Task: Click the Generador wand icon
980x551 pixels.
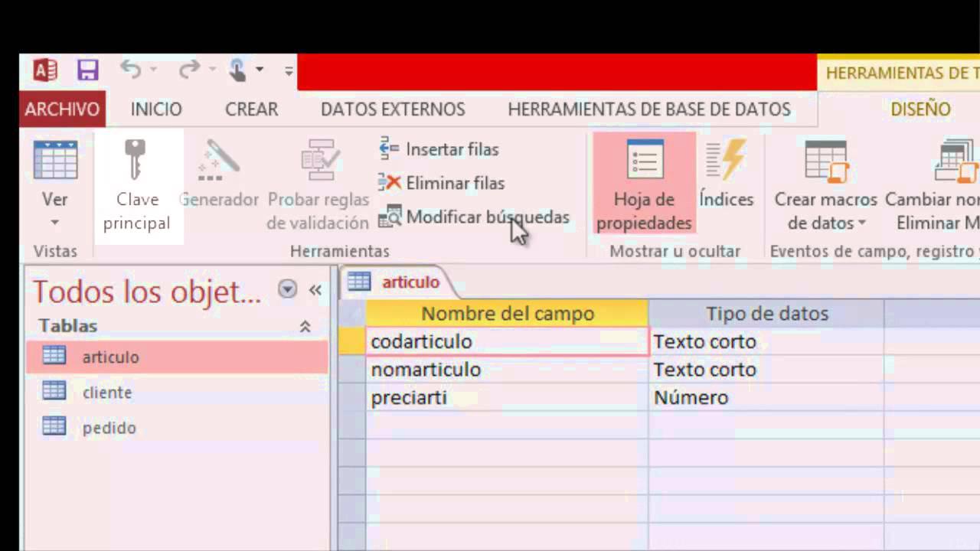Action: coord(219,160)
